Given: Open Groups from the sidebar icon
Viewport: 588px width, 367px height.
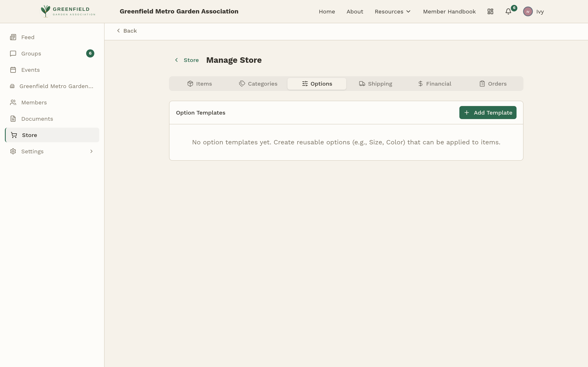Looking at the screenshot, I should [13, 53].
